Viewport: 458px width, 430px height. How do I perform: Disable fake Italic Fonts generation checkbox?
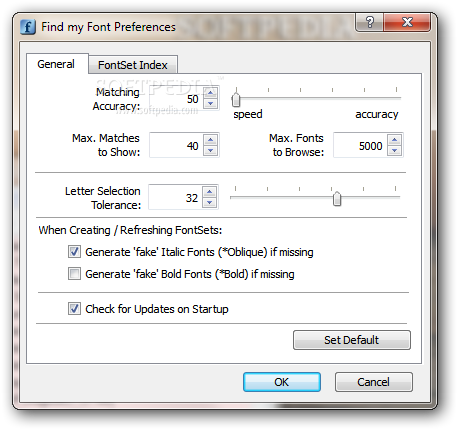click(74, 252)
